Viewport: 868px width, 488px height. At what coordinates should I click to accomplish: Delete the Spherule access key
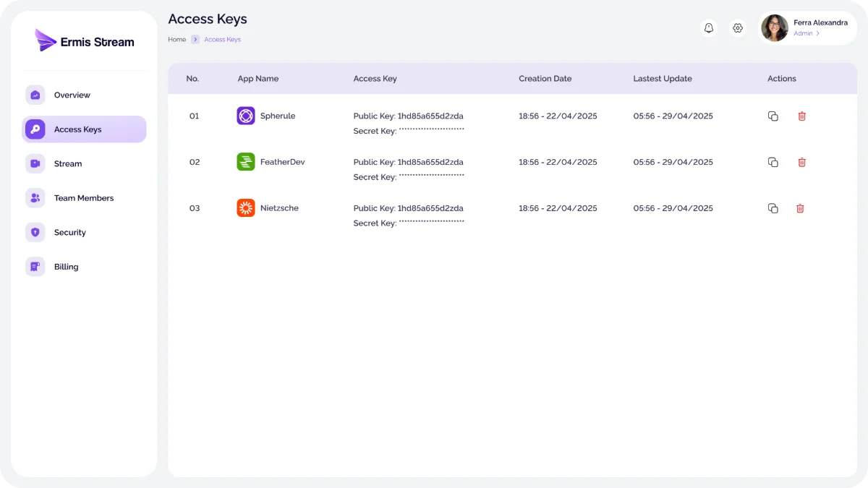pos(801,116)
